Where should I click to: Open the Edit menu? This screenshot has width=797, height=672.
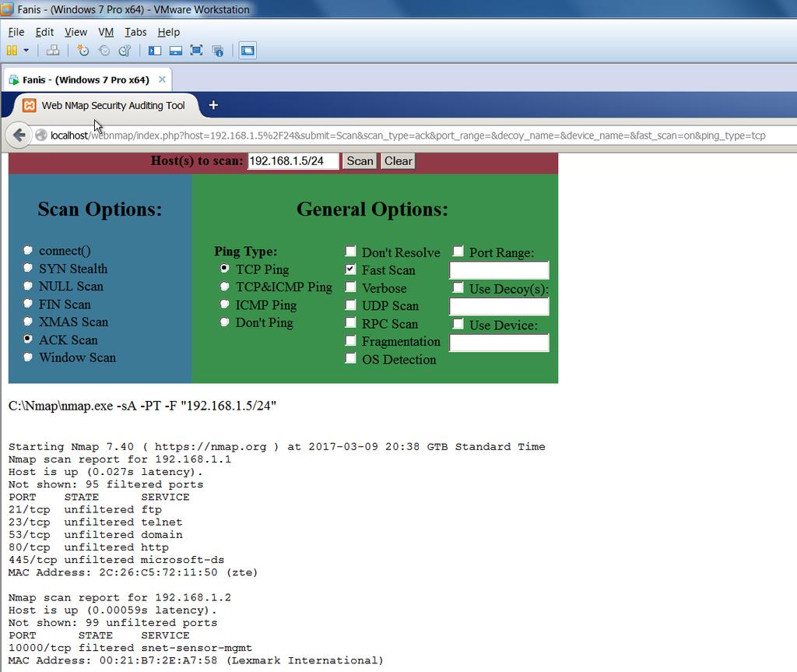44,32
